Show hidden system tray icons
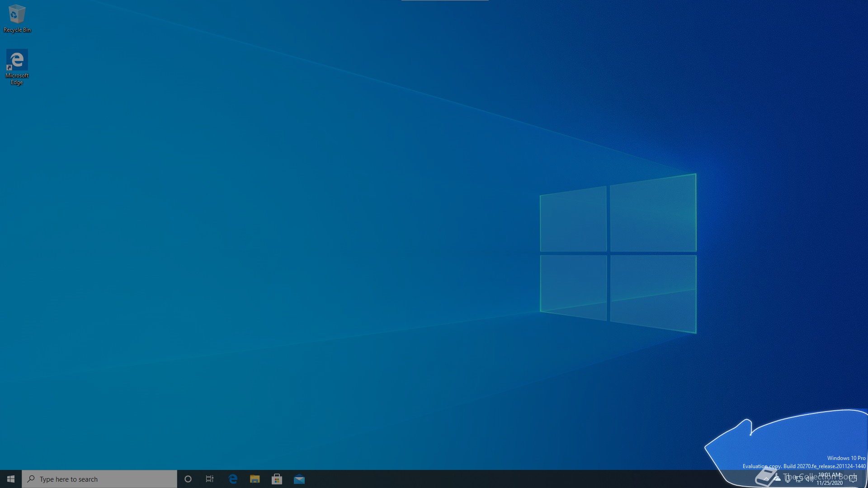The width and height of the screenshot is (868, 488). coord(766,479)
